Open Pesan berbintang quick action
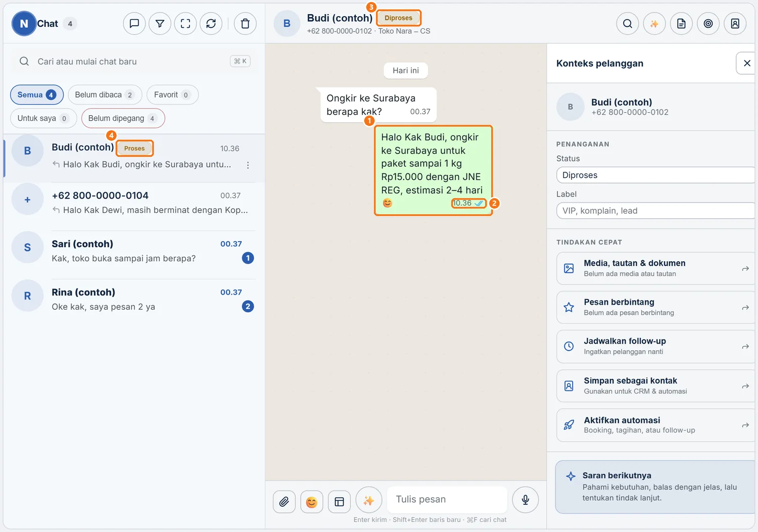 (x=656, y=307)
